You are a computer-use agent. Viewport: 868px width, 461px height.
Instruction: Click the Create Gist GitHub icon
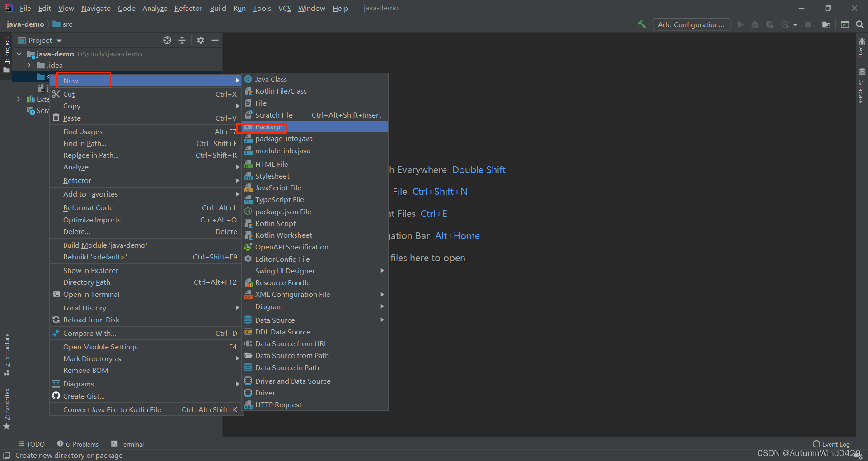click(56, 396)
